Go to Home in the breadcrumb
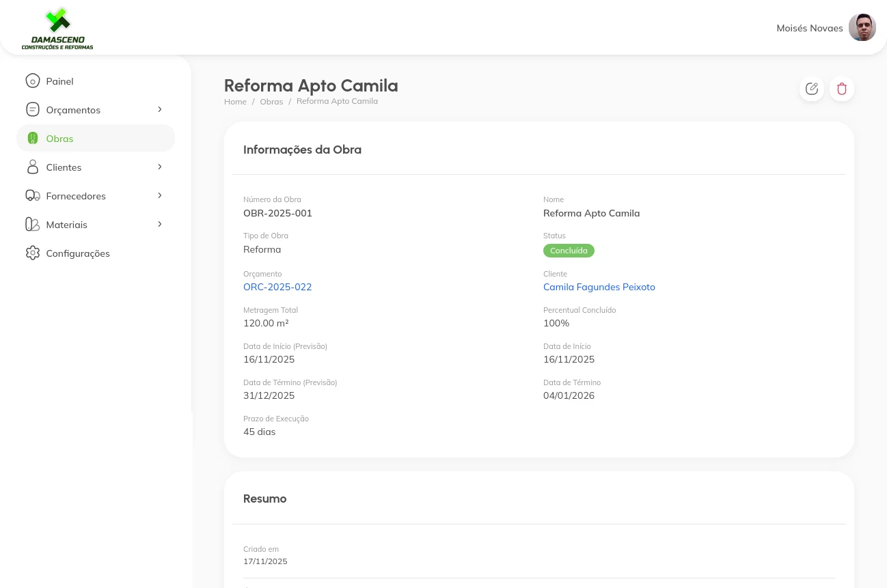Image resolution: width=887 pixels, height=588 pixels. click(235, 102)
